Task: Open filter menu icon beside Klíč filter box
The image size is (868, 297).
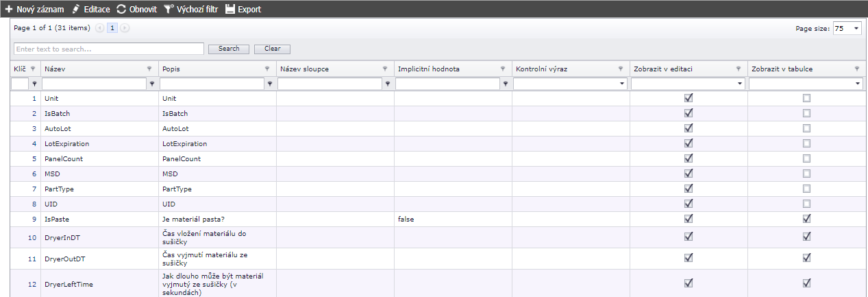Action: 34,84
